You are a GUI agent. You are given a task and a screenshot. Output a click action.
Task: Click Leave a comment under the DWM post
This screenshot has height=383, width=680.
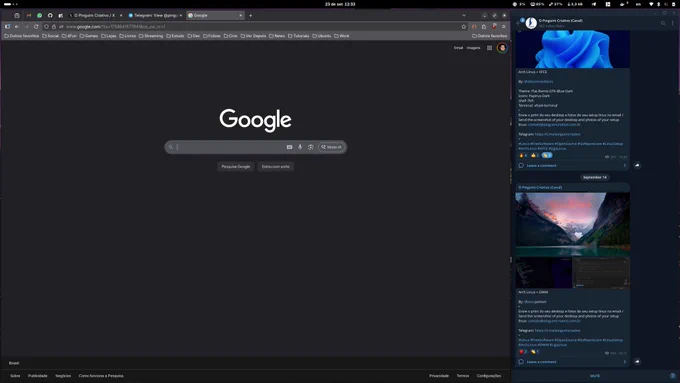click(541, 362)
